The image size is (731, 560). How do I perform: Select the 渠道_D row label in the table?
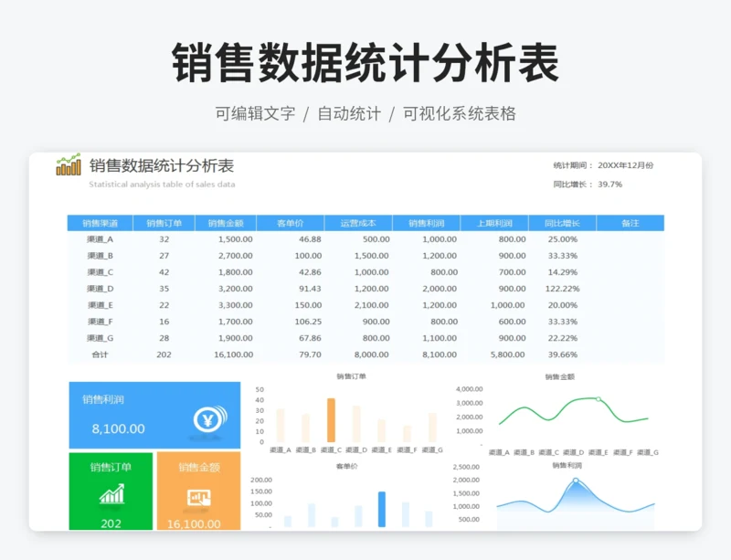[x=101, y=289]
